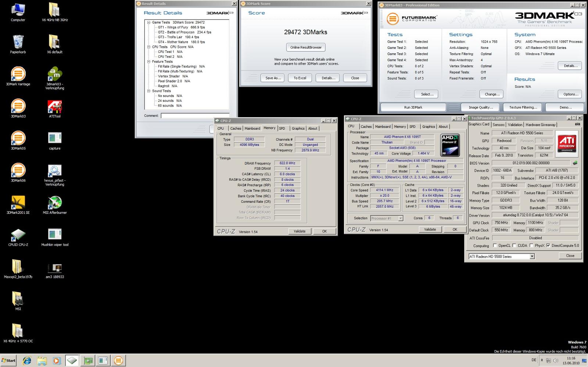Click the GPU-Z screenshot camera icon
The image size is (588, 367).
coord(577,124)
